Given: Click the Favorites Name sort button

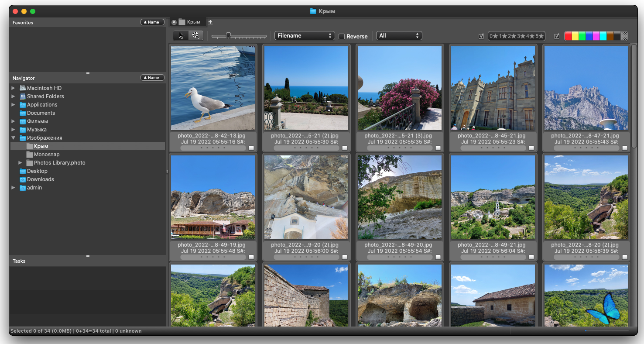Looking at the screenshot, I should pyautogui.click(x=152, y=22).
